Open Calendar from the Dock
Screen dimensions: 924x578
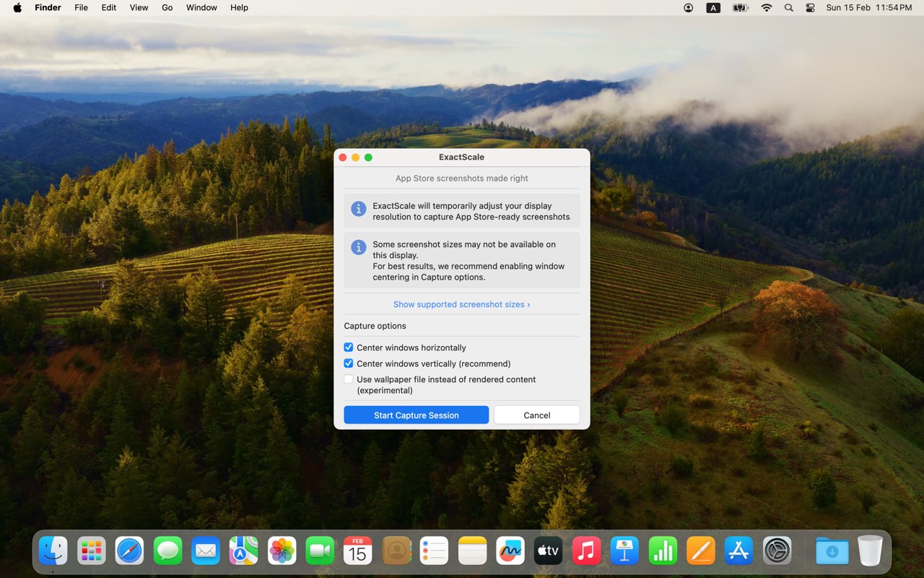[358, 551]
